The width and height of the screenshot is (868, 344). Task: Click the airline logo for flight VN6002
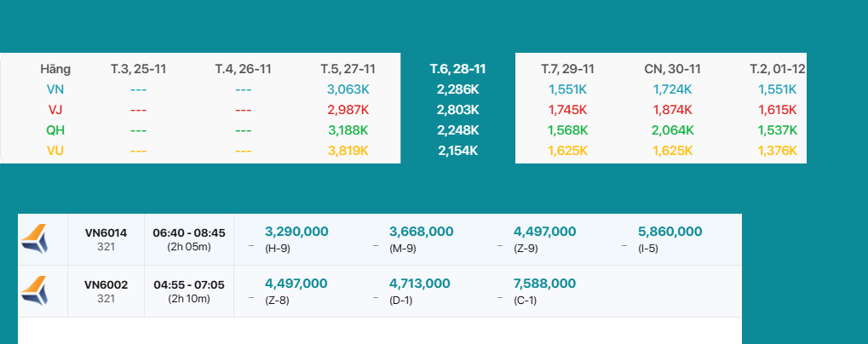(35, 290)
